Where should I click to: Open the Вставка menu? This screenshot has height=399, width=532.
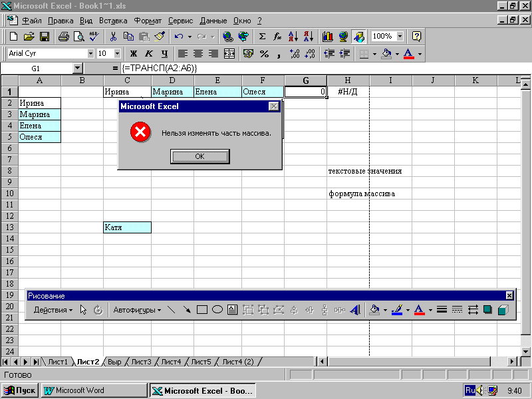[x=113, y=21]
